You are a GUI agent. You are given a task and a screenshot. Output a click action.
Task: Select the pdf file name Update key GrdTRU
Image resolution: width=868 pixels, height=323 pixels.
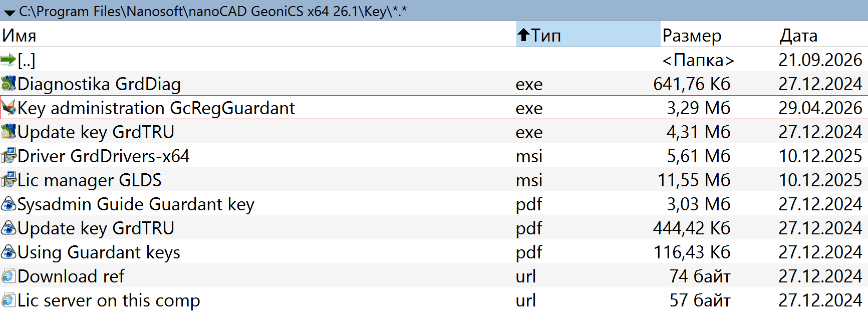pyautogui.click(x=96, y=228)
